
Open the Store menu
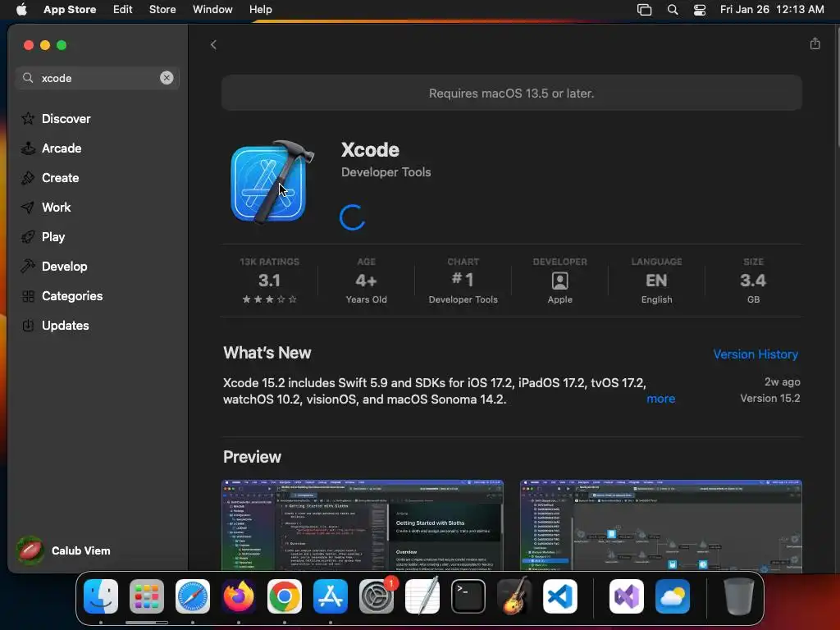click(162, 10)
